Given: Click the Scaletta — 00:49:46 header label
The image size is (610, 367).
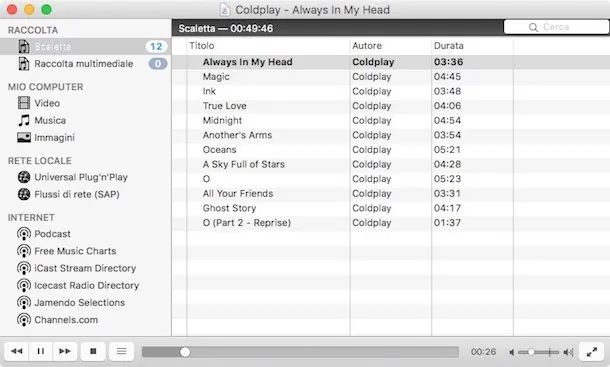Looking at the screenshot, I should 226,28.
